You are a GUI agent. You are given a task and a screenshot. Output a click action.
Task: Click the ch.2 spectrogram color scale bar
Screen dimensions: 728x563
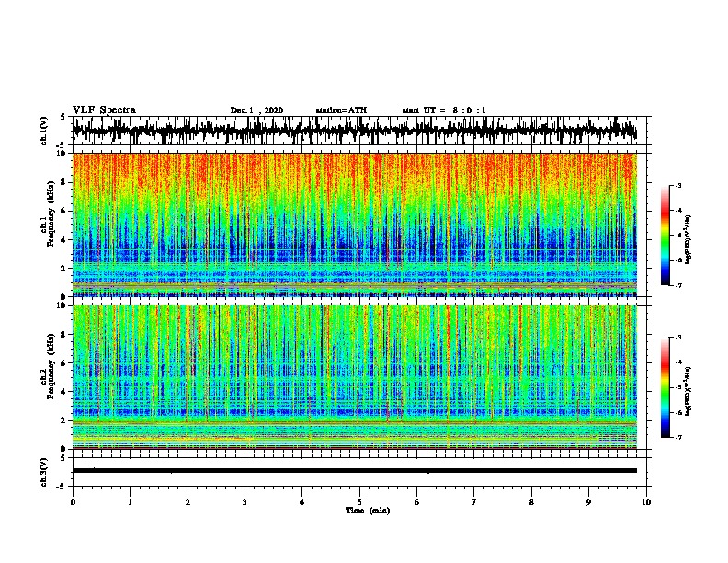pos(665,387)
